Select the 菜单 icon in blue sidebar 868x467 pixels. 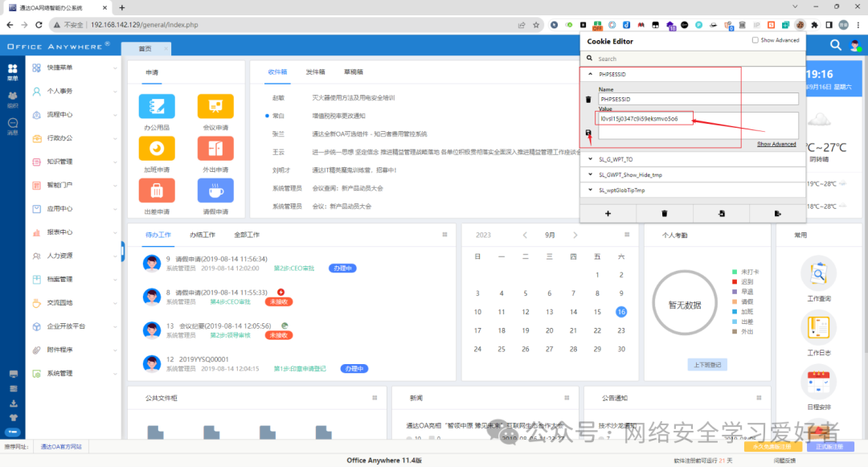pyautogui.click(x=12, y=72)
